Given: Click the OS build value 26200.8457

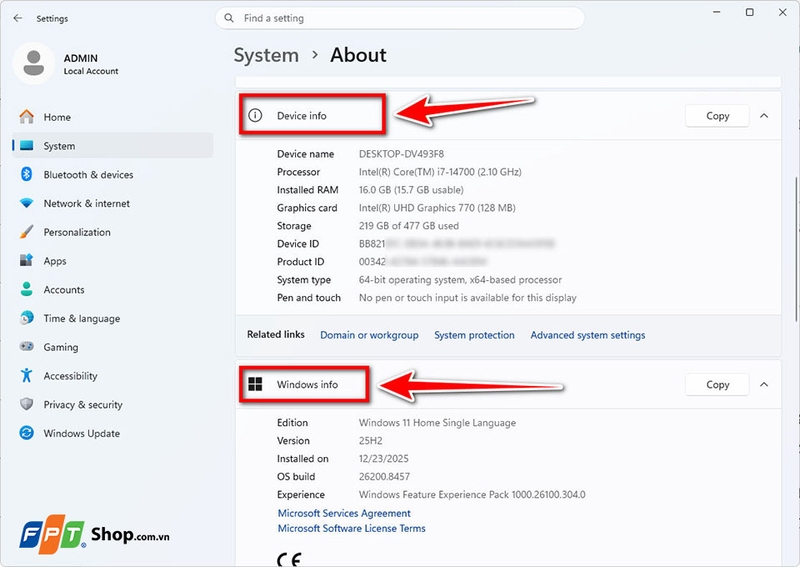Looking at the screenshot, I should click(384, 477).
